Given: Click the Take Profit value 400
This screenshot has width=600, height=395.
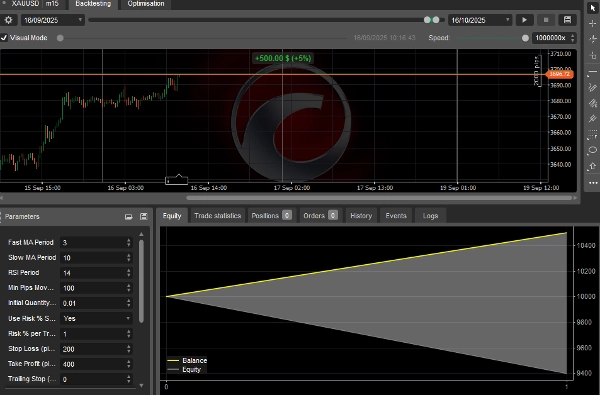Looking at the screenshot, I should 68,364.
